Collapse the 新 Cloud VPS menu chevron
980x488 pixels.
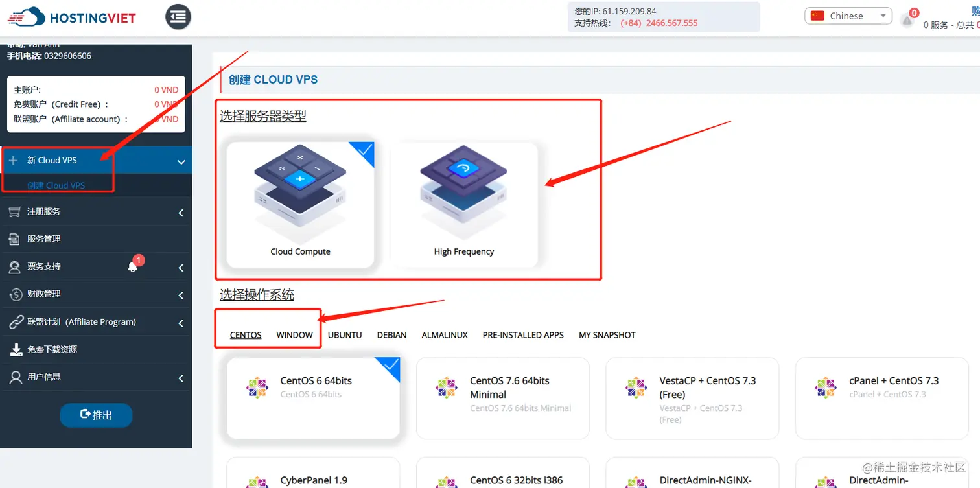coord(181,162)
